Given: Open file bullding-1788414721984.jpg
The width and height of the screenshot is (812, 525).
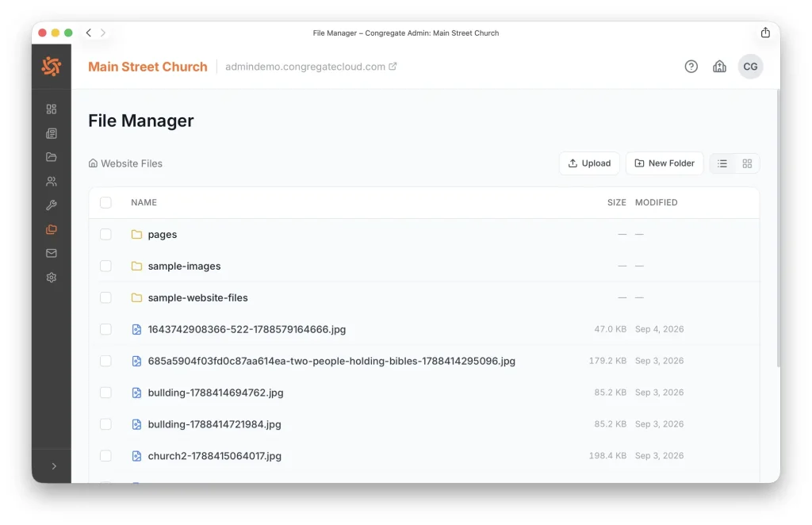Looking at the screenshot, I should (214, 424).
